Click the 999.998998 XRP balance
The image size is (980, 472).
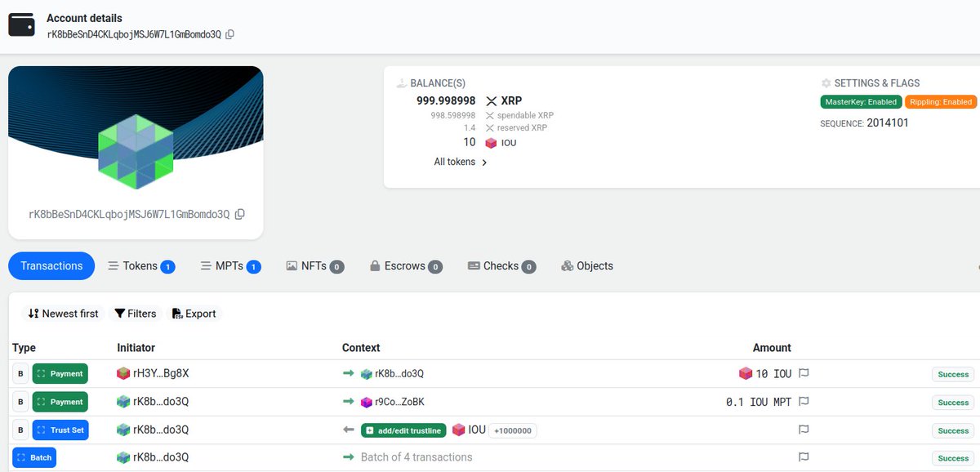[446, 101]
